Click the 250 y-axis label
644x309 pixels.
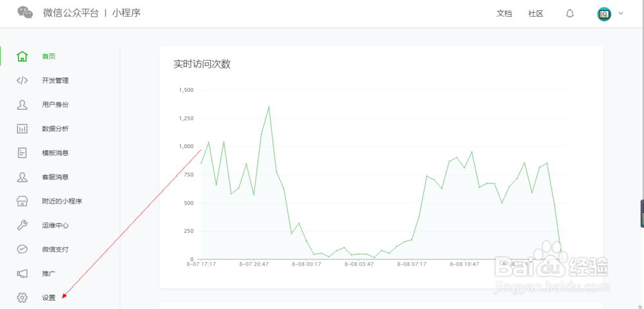tap(189, 231)
